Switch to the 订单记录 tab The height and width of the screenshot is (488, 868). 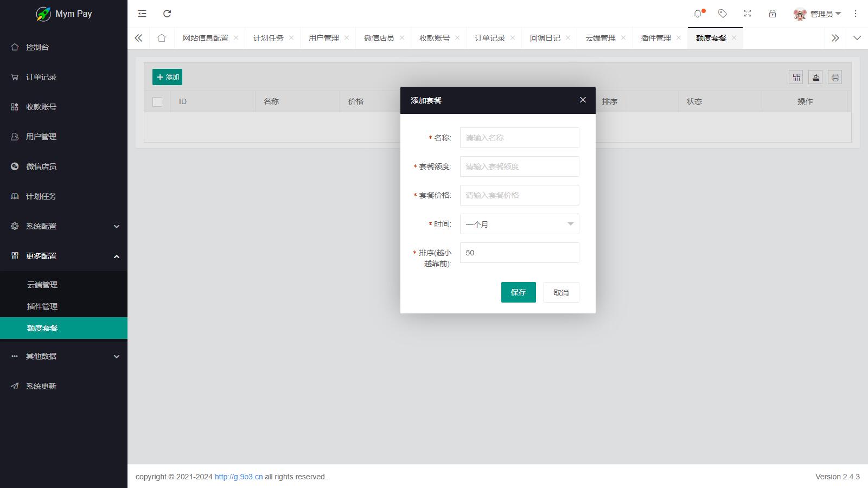(x=489, y=38)
